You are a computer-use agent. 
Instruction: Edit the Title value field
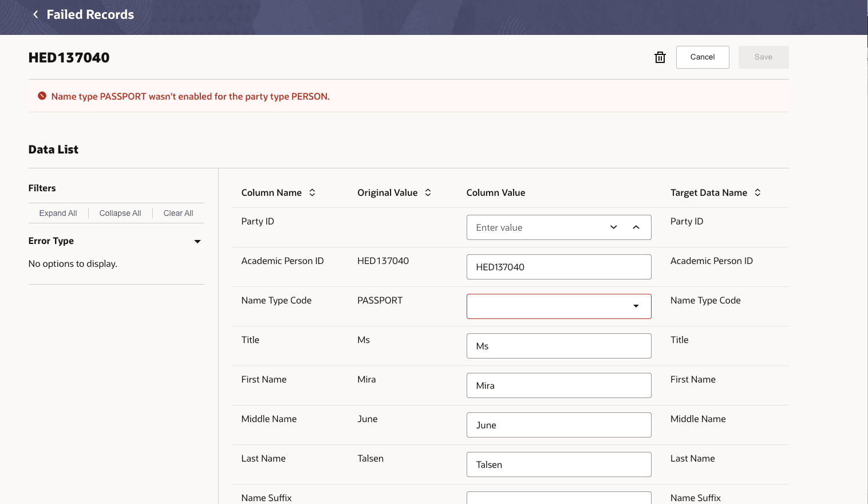point(559,346)
